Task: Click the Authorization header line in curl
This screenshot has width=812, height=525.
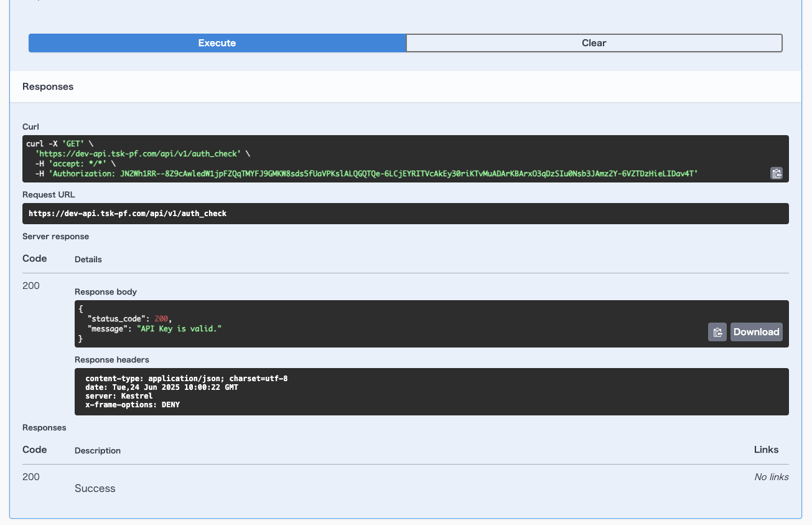Action: (x=366, y=173)
